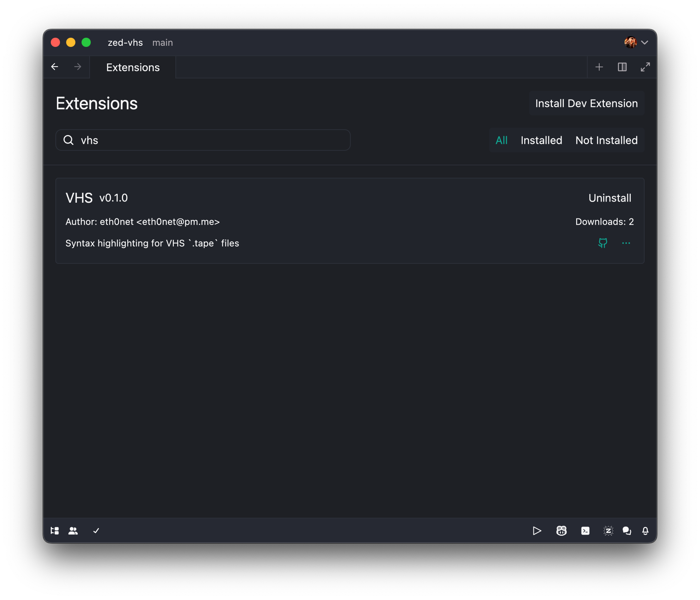Open the Copilot icon in status bar

562,531
